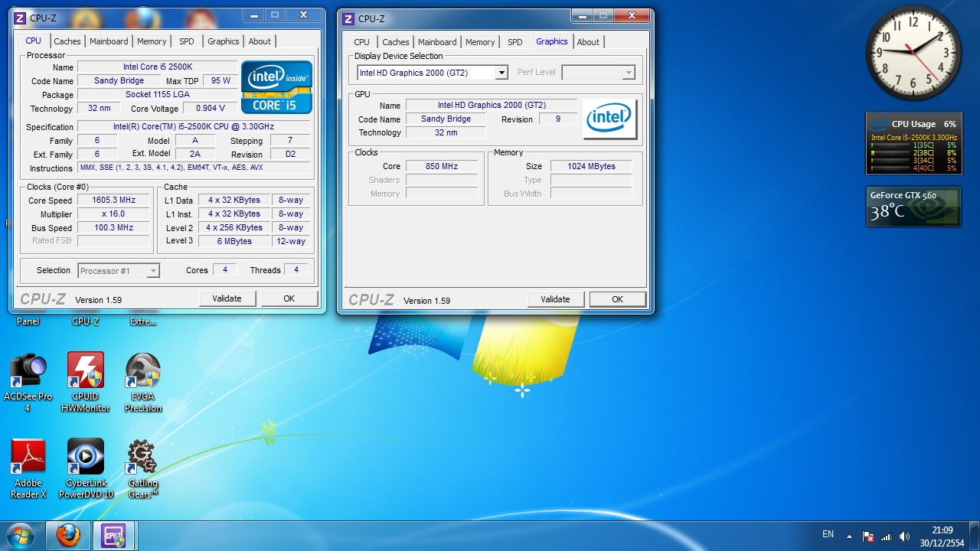Screen dimensions: 980x551
Task: Open About tab in processor CPU-Z window
Action: point(260,41)
